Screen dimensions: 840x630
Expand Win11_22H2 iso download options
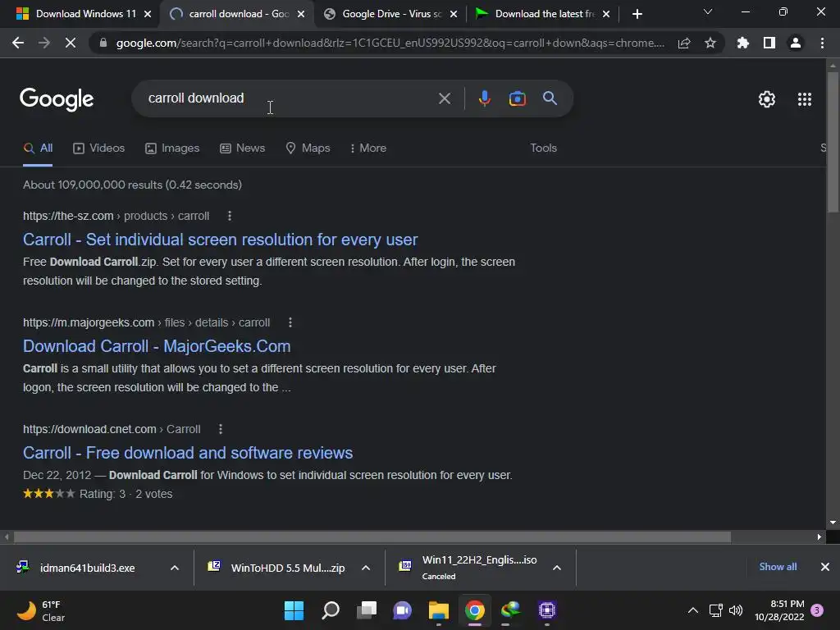(557, 568)
